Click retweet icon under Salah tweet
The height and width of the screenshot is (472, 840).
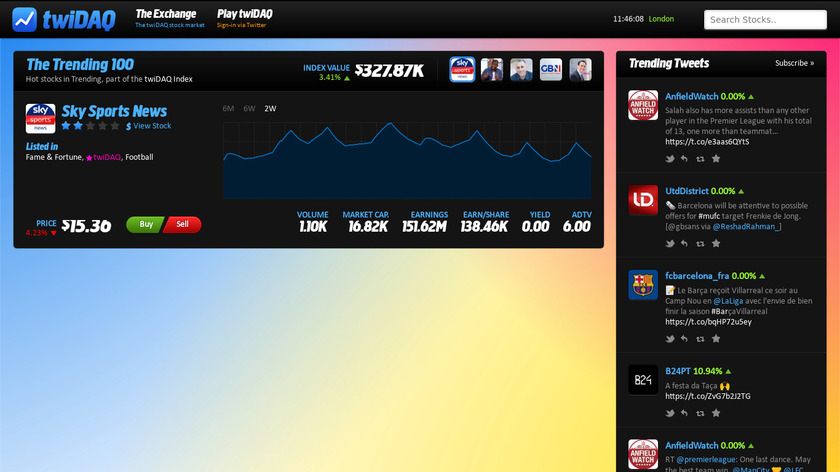(700, 159)
